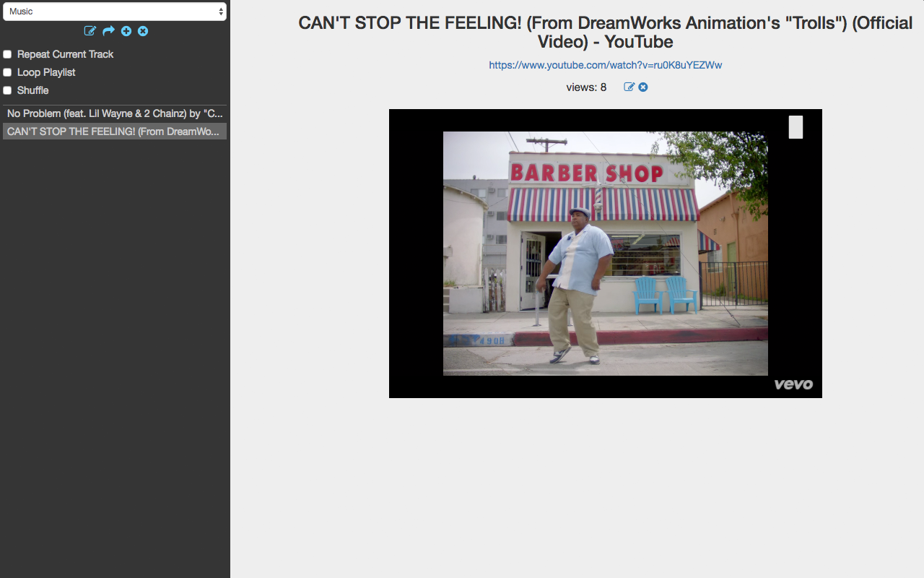Click the edit playlist pencil icon in the sidebar

point(90,31)
